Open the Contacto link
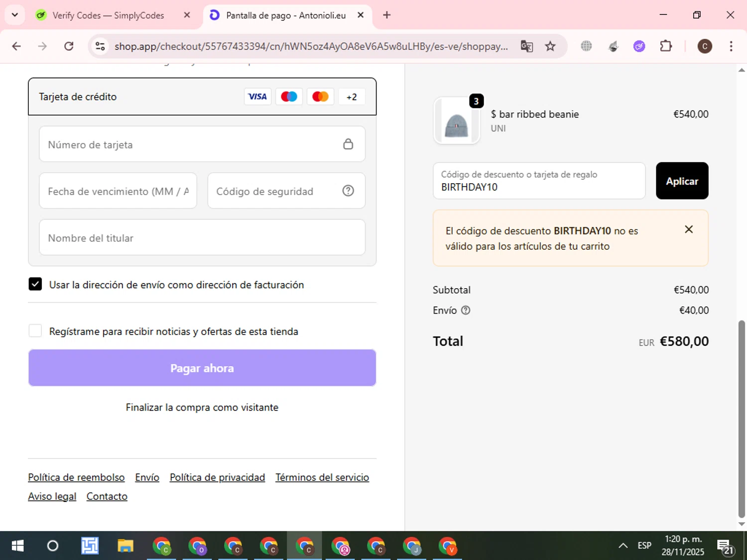 [107, 496]
